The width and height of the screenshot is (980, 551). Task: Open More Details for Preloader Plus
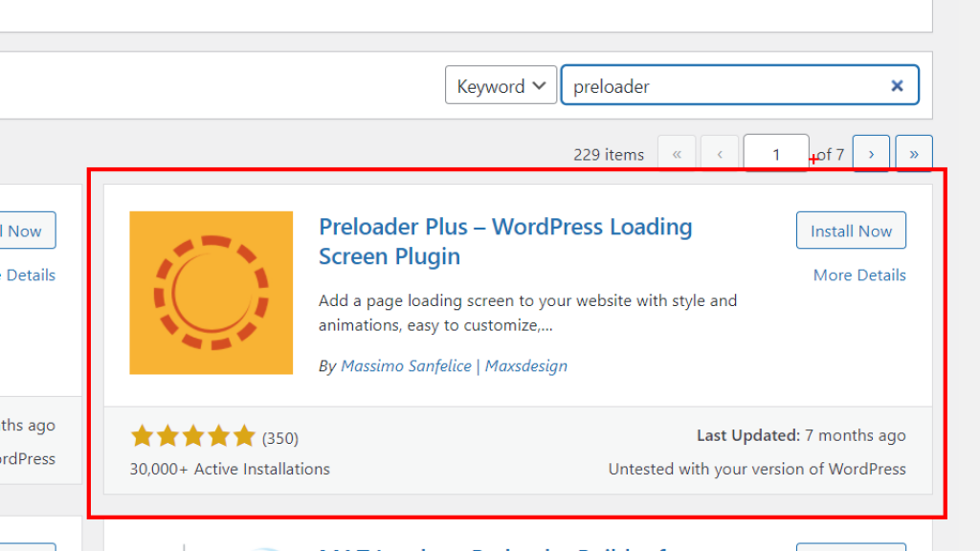pos(859,275)
